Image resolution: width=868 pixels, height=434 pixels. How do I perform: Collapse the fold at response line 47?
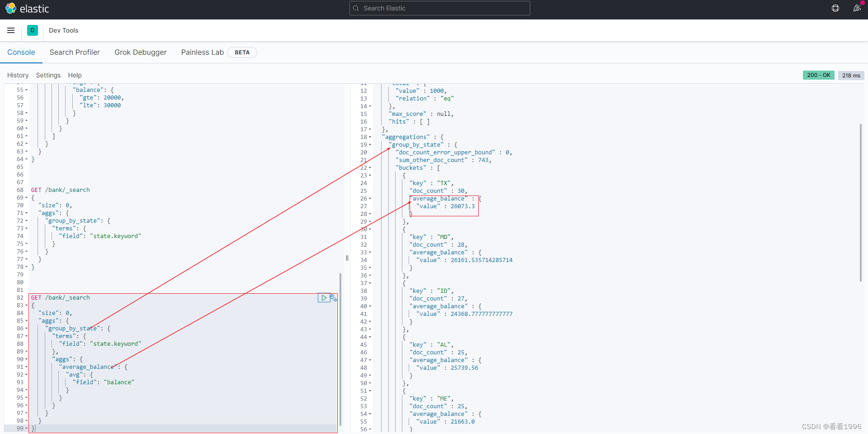[x=370, y=360]
